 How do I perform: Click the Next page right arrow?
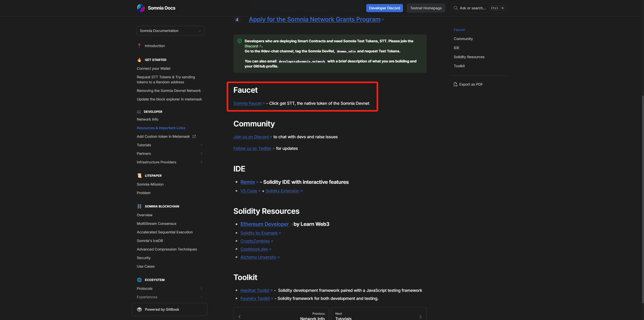pyautogui.click(x=420, y=317)
